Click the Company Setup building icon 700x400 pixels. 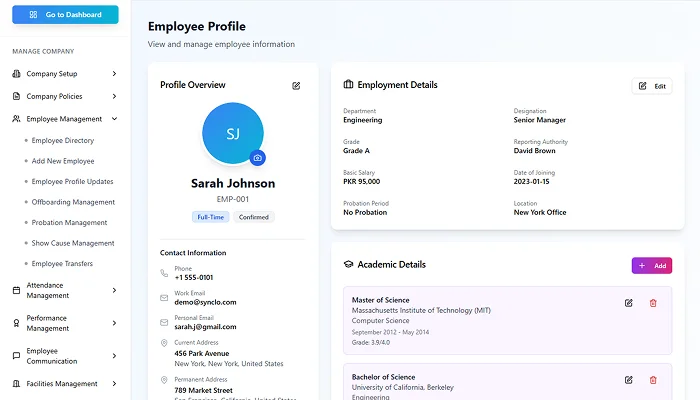(x=17, y=74)
